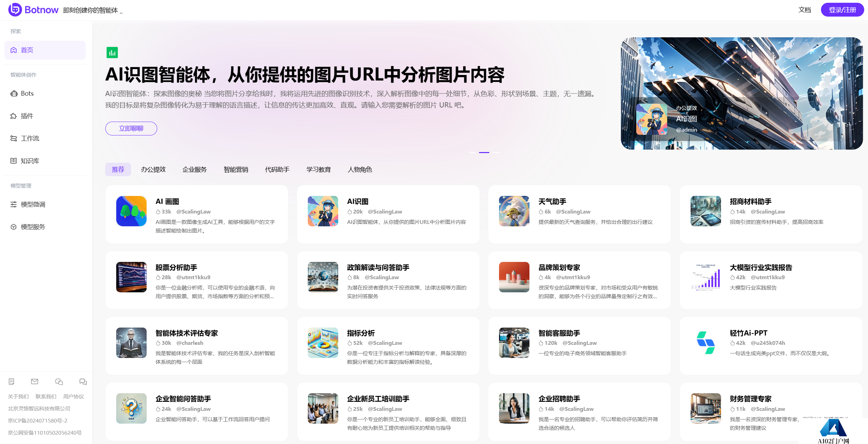Open the 企业招聘助手 bot avatar
Viewport: 868px width, 444px height.
pyautogui.click(x=514, y=408)
